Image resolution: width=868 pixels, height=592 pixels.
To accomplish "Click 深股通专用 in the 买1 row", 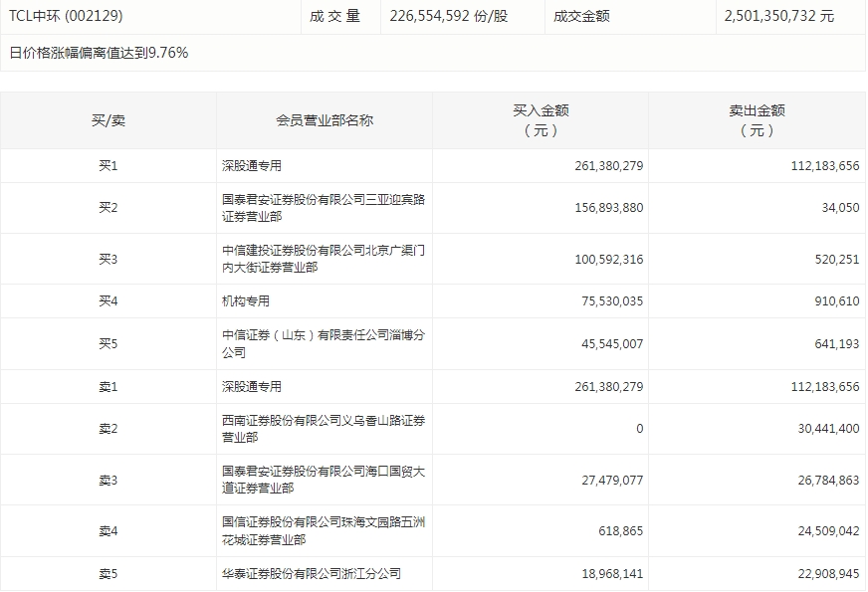I will (252, 165).
